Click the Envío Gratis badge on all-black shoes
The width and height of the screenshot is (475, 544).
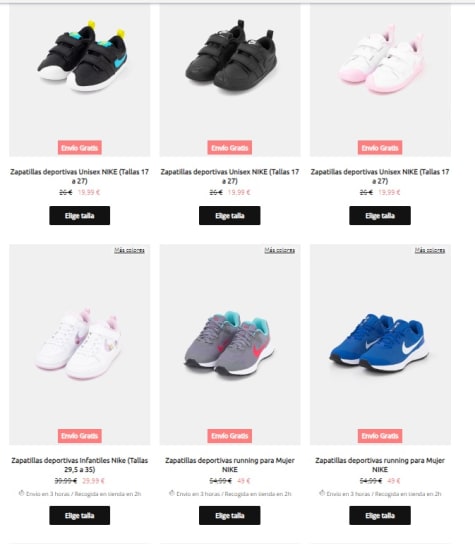(x=230, y=147)
